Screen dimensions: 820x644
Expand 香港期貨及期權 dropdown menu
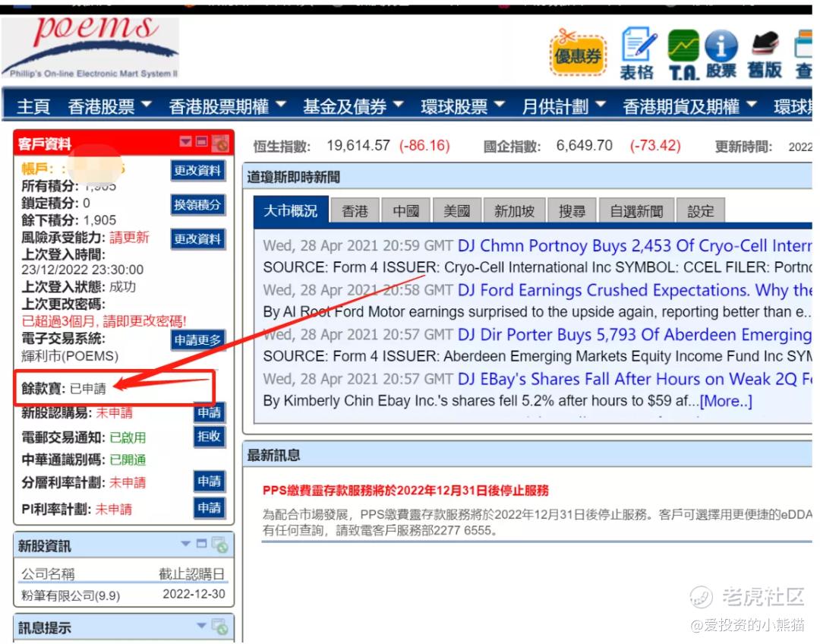(689, 107)
